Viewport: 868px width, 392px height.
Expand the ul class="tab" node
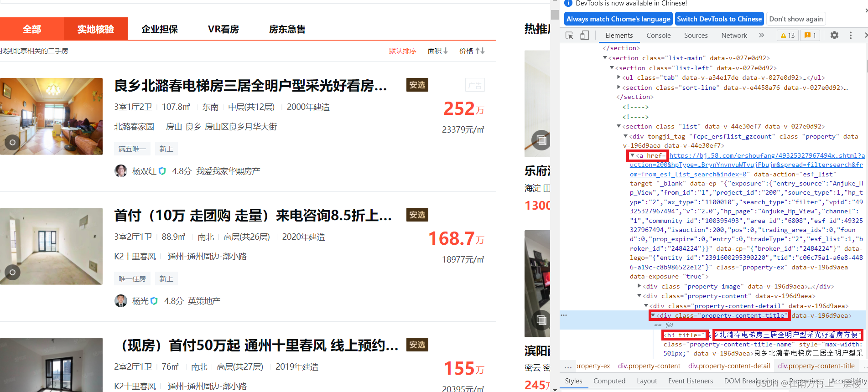[x=619, y=77]
